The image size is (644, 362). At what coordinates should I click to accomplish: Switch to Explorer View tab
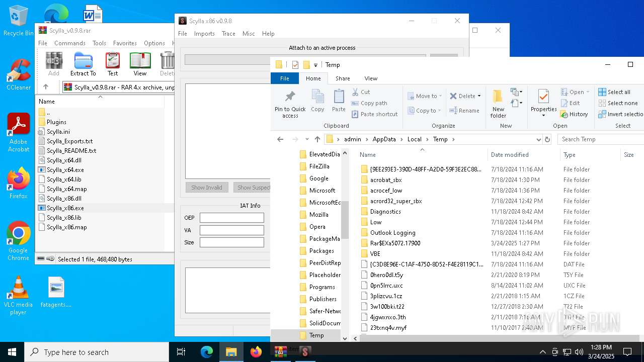pyautogui.click(x=371, y=78)
